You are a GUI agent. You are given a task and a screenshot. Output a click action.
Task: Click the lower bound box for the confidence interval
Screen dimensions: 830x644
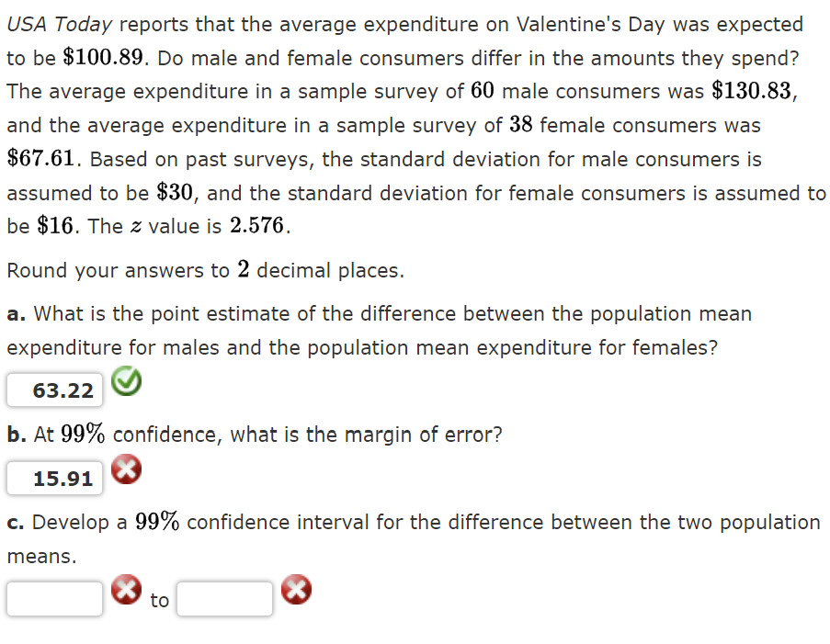click(54, 598)
